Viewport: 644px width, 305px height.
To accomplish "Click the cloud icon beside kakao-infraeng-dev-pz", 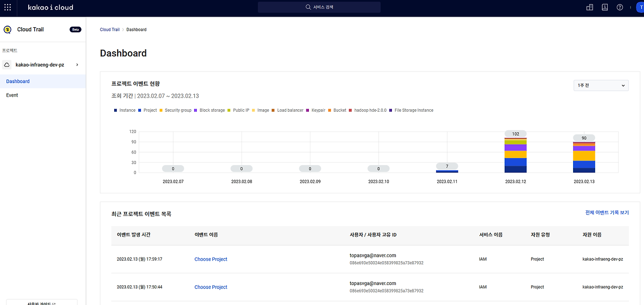I will (7, 65).
